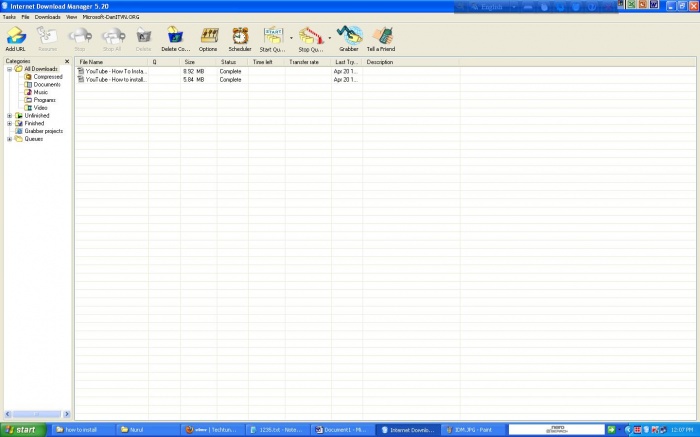Viewport: 700px width, 437px height.
Task: Select the Compressed category
Action: pos(48,77)
